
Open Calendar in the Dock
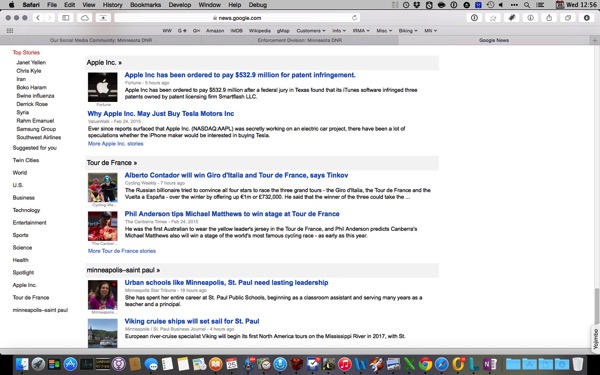point(232,364)
